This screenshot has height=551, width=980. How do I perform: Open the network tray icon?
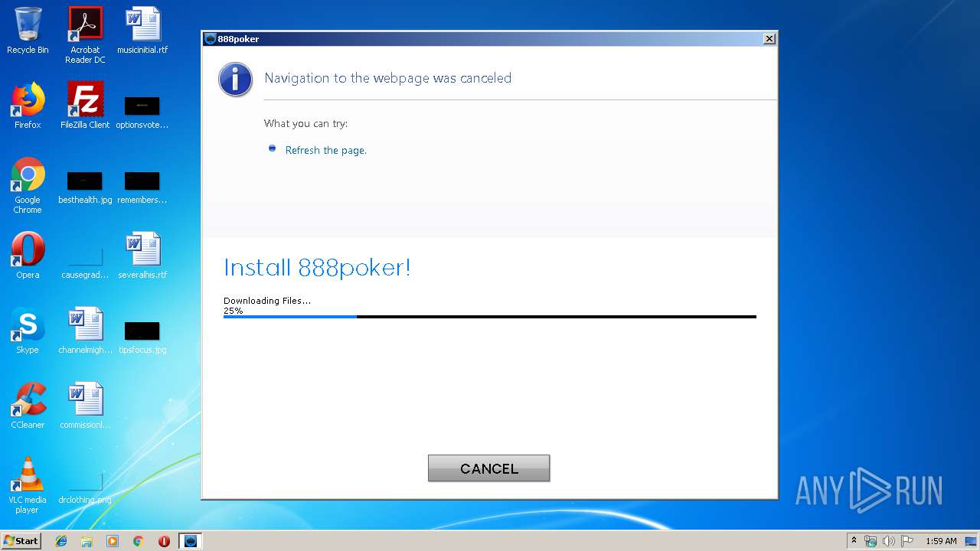point(871,541)
